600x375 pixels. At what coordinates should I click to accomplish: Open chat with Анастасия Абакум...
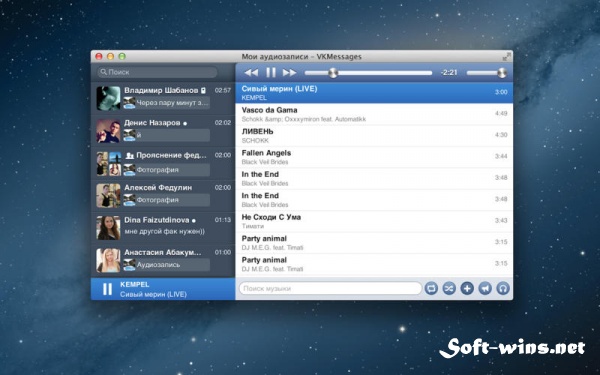pyautogui.click(x=163, y=260)
